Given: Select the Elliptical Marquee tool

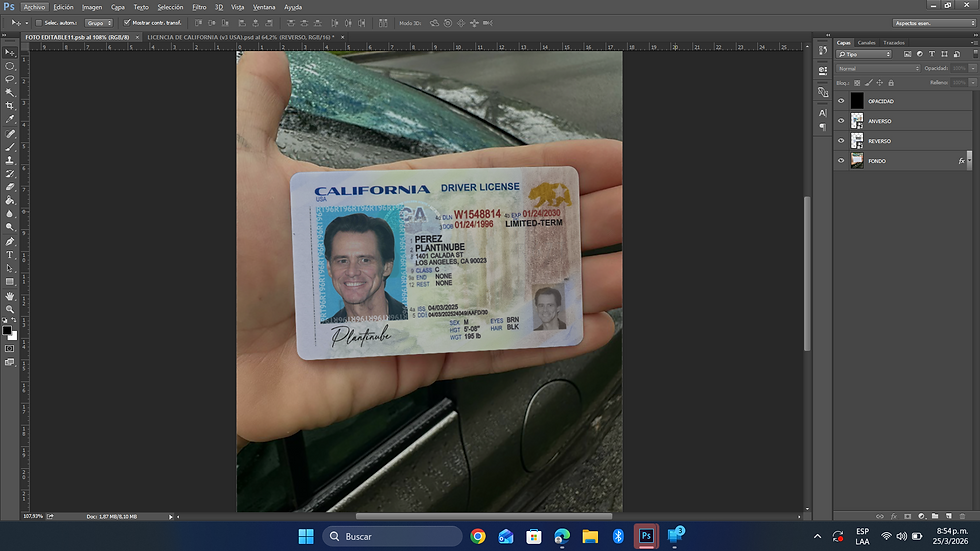Looking at the screenshot, I should coord(9,66).
